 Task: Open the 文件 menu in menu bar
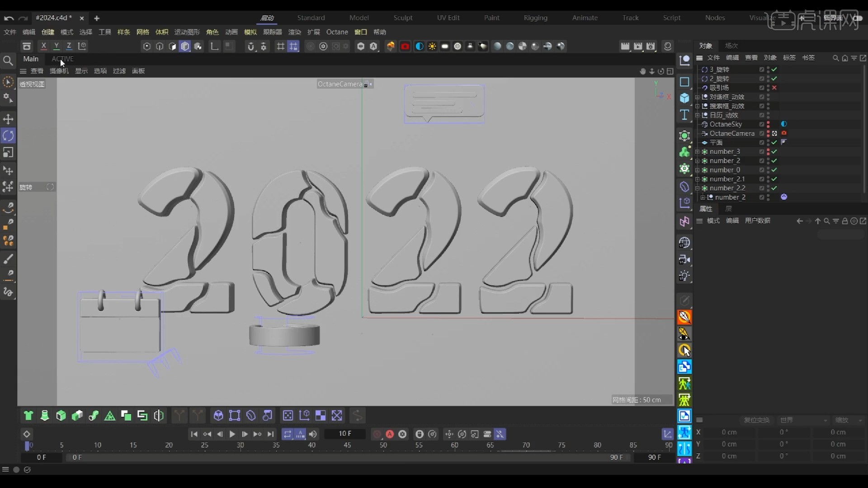pos(9,32)
